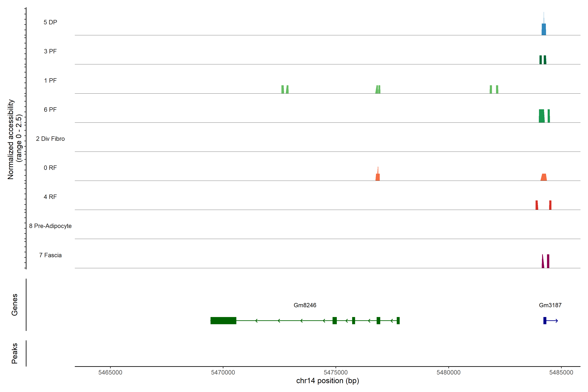Click the dark blue Gm3187 exon box
Viewport: 588px width, 392px height.
(545, 320)
